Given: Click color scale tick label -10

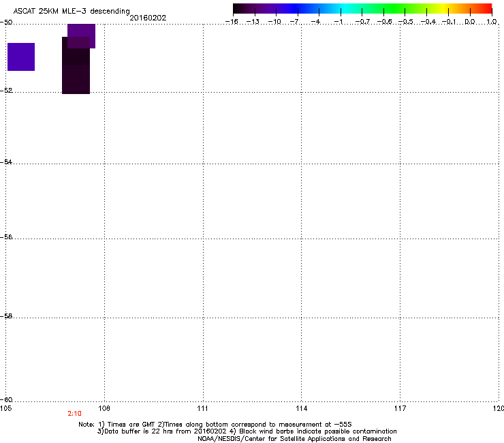Looking at the screenshot, I should 274,22.
